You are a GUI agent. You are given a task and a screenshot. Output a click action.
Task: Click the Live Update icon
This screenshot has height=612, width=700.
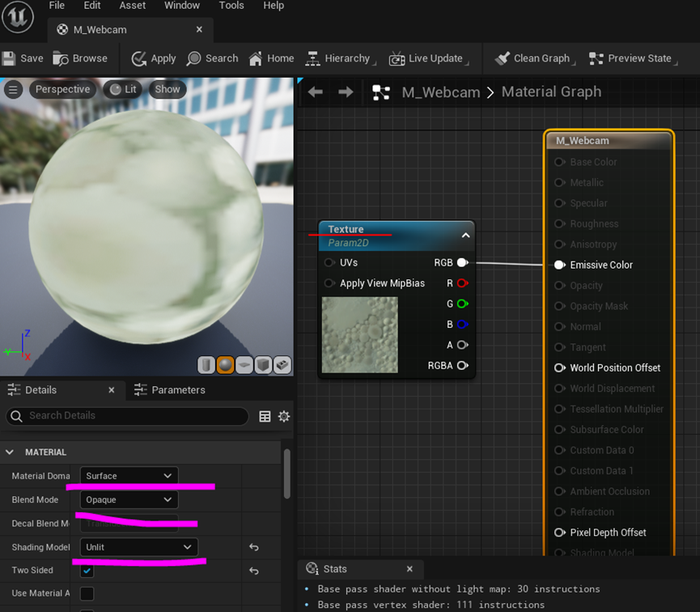(396, 58)
